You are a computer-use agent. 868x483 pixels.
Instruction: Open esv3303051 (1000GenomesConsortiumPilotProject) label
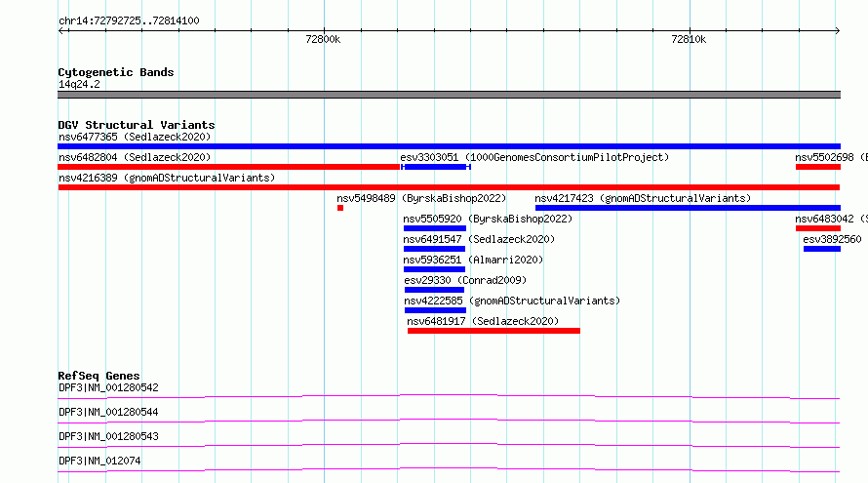[x=534, y=157]
